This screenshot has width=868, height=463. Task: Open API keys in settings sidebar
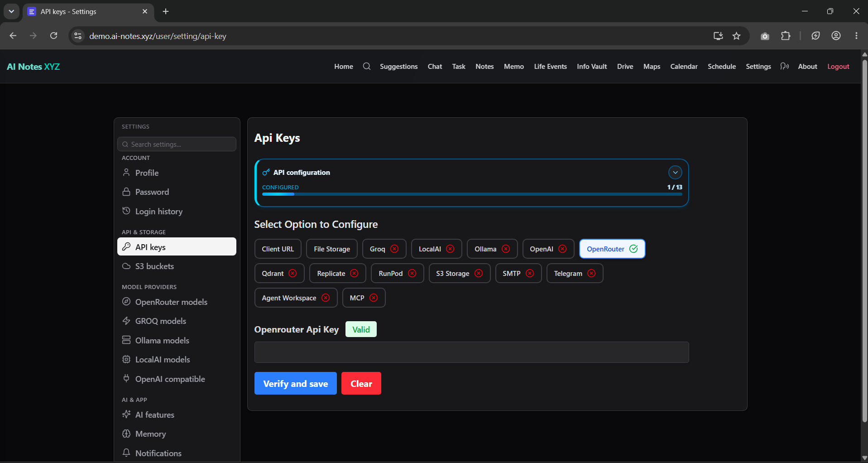177,246
